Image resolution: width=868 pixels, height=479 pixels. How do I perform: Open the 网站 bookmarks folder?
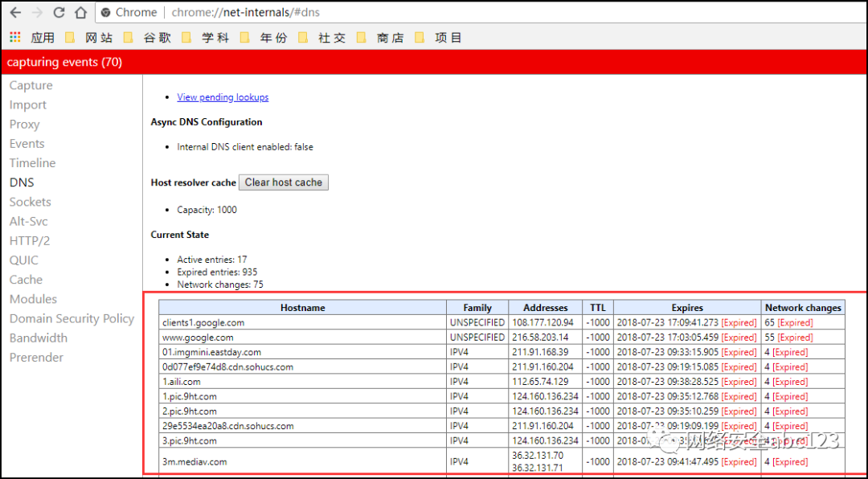(88, 38)
